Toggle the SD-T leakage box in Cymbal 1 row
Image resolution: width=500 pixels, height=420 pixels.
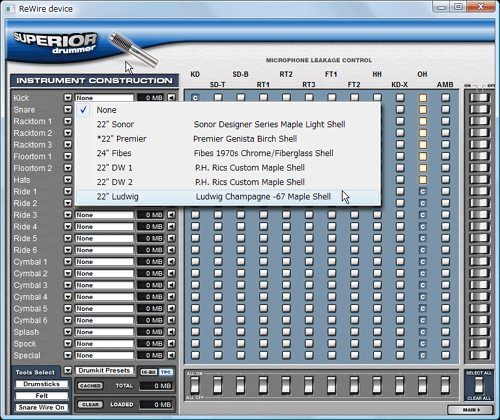[218, 262]
